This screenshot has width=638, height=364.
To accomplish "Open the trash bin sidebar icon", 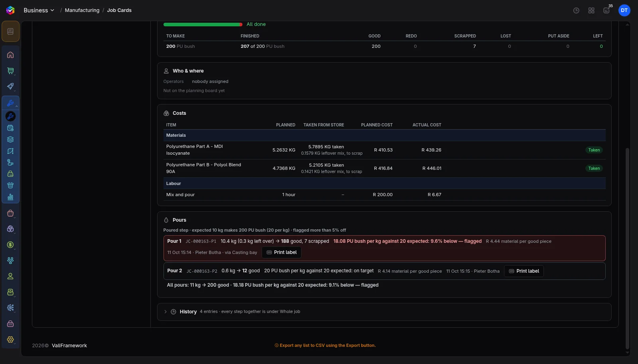I will (10, 185).
